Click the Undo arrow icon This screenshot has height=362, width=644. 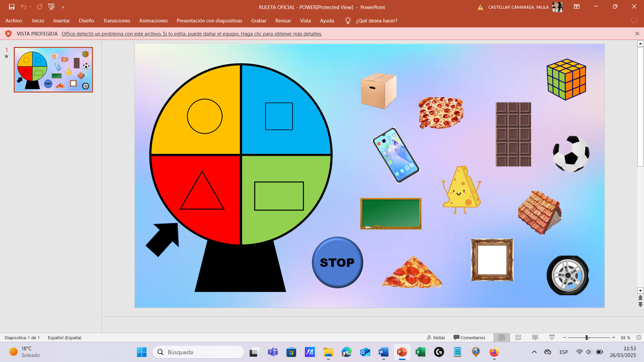(23, 7)
